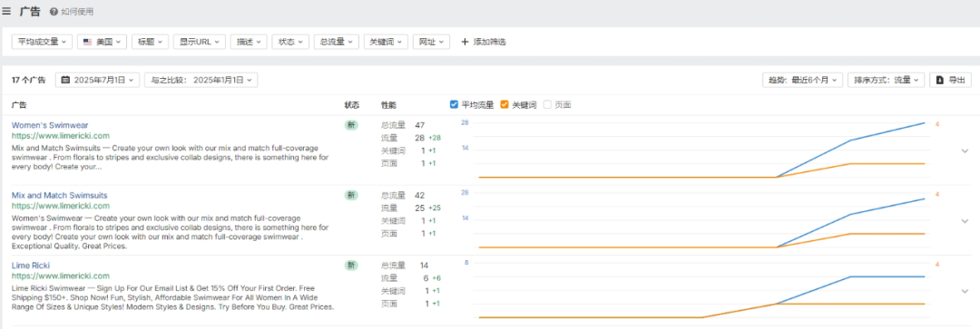Click the US flag icon in 美国 filter
This screenshot has width=980, height=329.
[x=88, y=42]
